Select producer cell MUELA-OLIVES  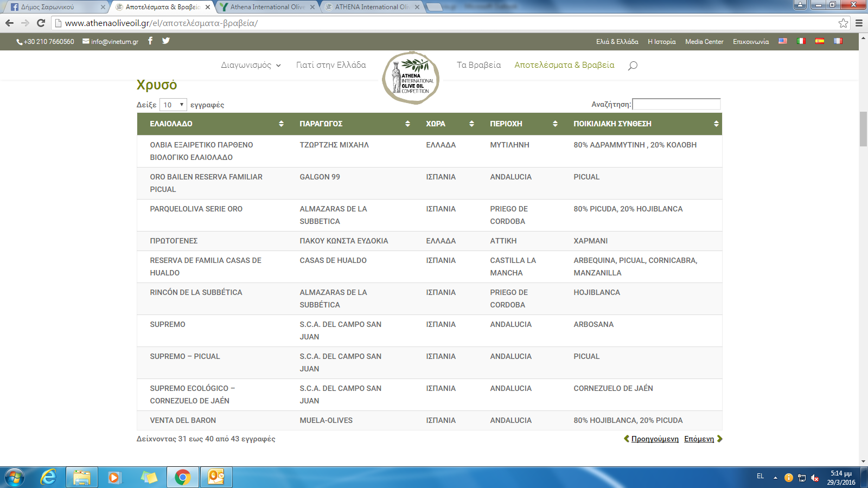[350, 420]
